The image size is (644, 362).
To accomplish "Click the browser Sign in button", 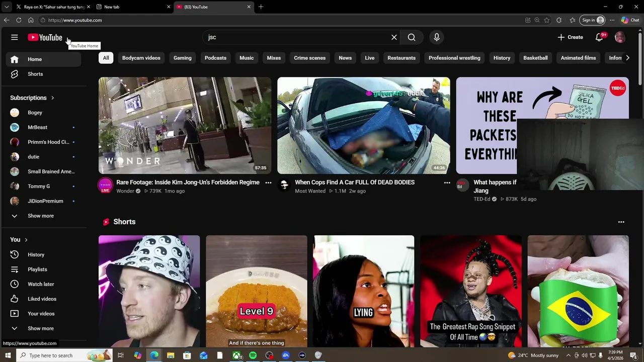I will [592, 20].
